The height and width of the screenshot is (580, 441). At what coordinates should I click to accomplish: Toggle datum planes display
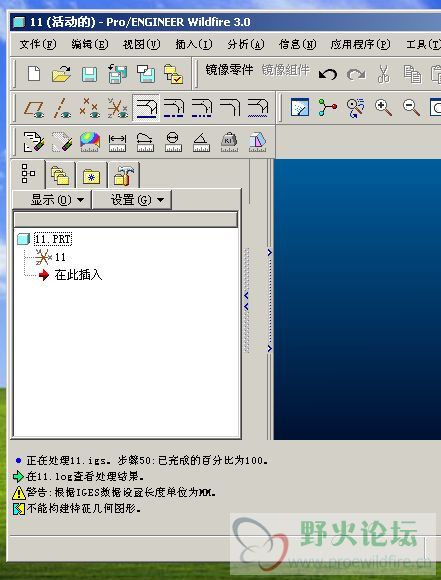point(34,108)
